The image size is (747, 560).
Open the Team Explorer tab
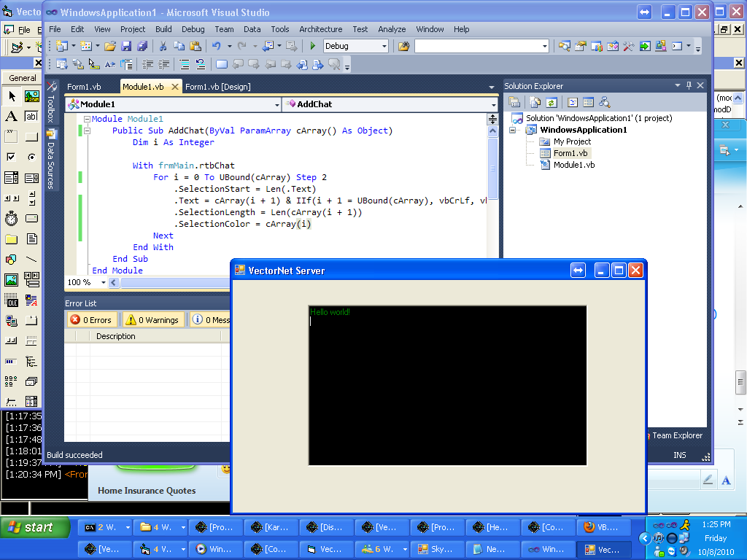pyautogui.click(x=676, y=435)
